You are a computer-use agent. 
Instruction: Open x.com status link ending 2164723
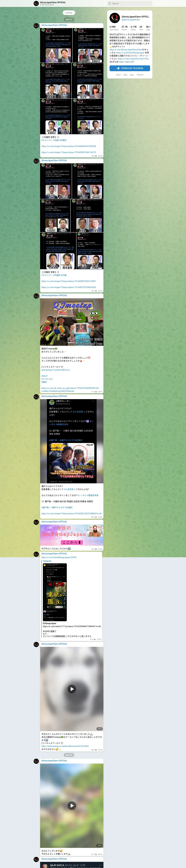click(69, 152)
